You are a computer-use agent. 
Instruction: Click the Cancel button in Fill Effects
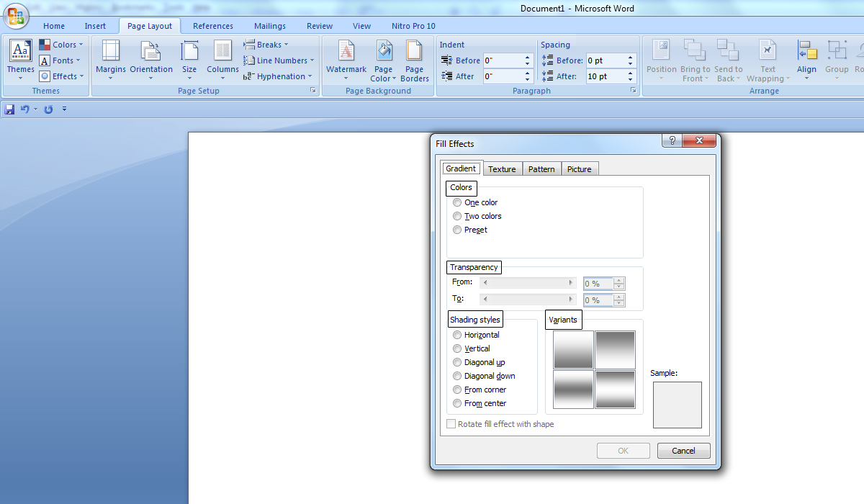pyautogui.click(x=683, y=451)
